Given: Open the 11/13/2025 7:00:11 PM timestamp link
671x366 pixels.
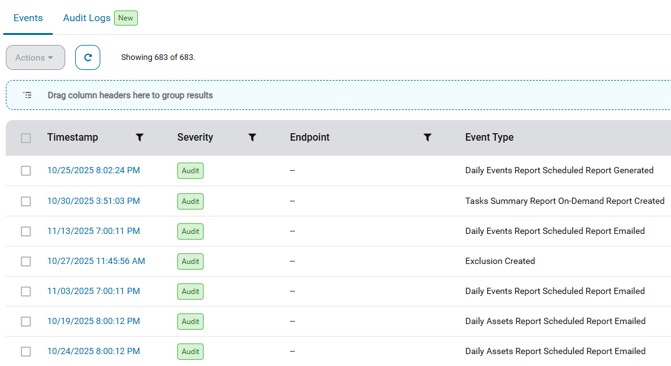Looking at the screenshot, I should click(94, 231).
